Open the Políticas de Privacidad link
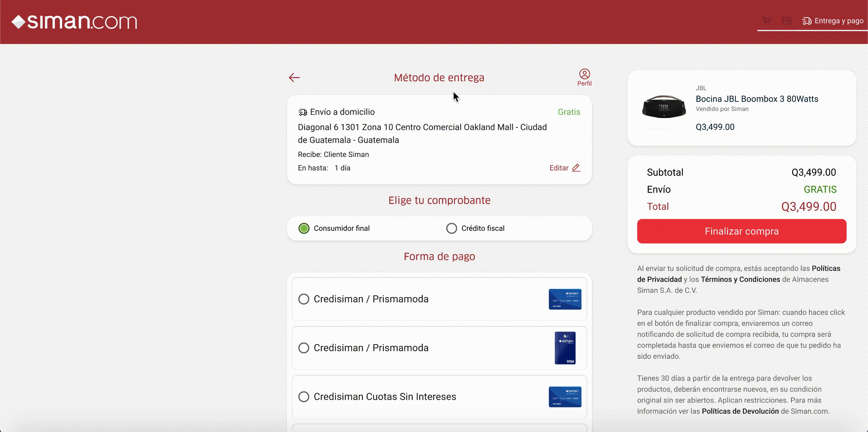The height and width of the screenshot is (432, 868). 738,274
